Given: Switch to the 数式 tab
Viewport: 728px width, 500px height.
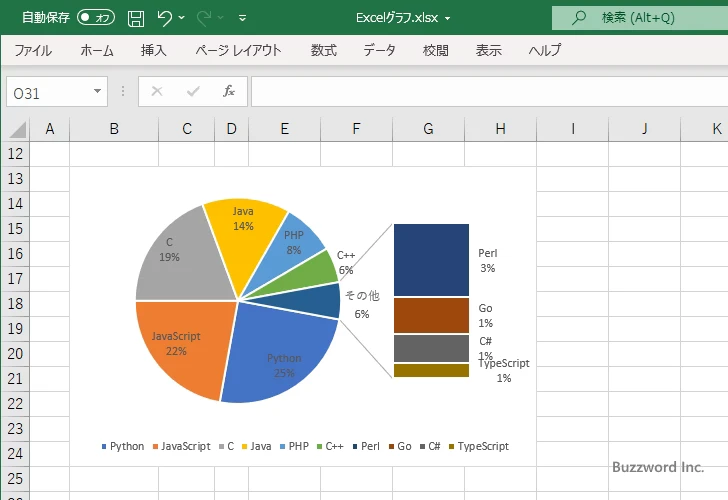Looking at the screenshot, I should (324, 50).
